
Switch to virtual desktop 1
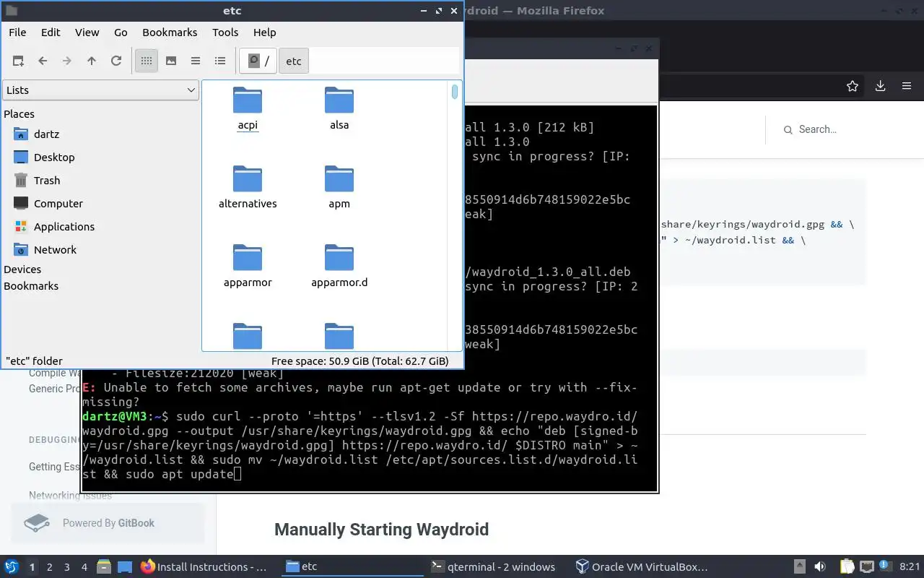coord(32,567)
